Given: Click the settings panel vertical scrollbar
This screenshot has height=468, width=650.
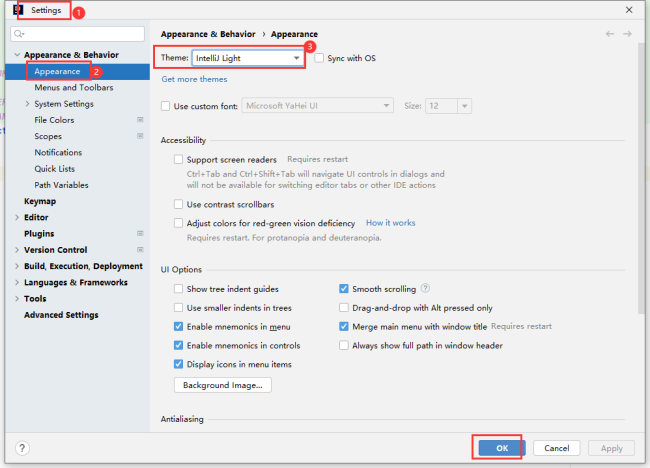Looking at the screenshot, I should (642, 178).
